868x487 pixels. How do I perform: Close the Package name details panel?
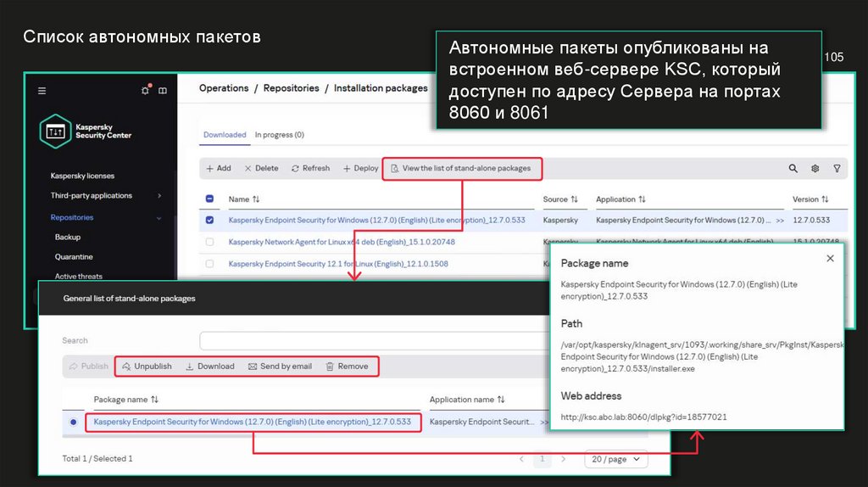click(831, 258)
